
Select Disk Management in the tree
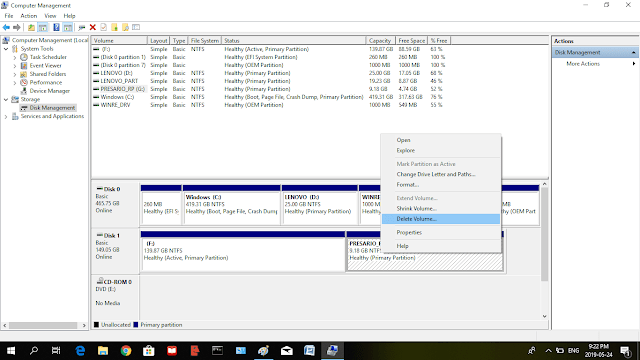coord(52,108)
